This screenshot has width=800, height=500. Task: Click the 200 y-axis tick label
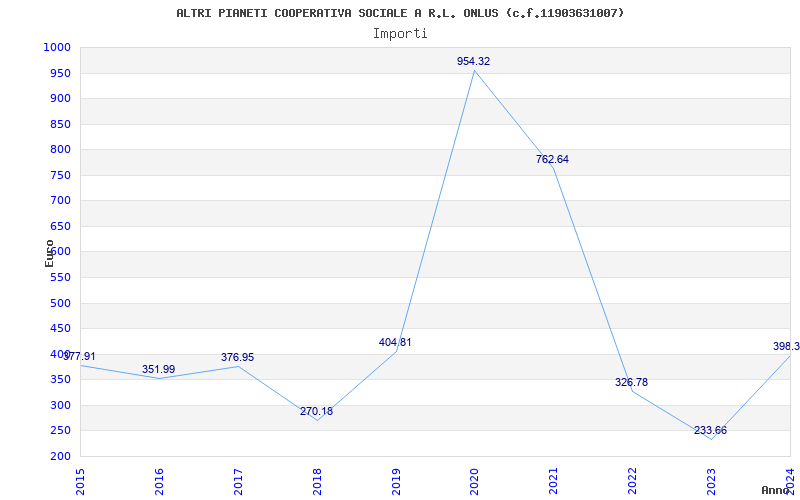pos(60,456)
